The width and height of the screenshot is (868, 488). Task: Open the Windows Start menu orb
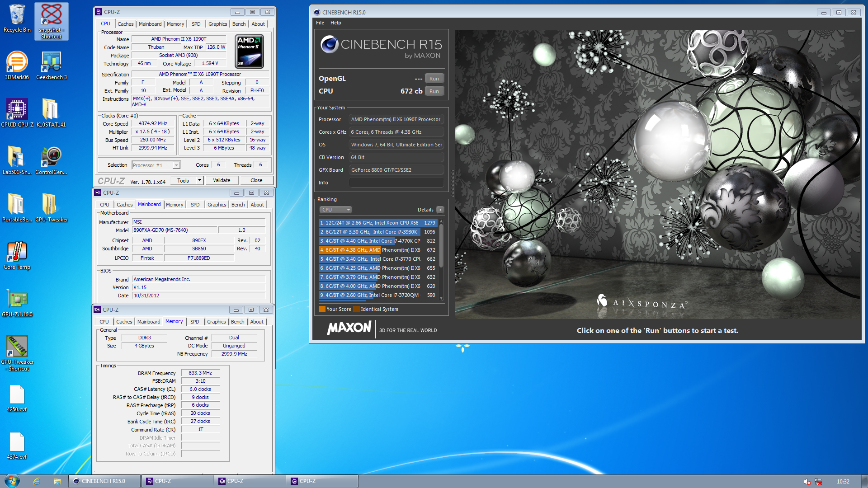(x=12, y=481)
